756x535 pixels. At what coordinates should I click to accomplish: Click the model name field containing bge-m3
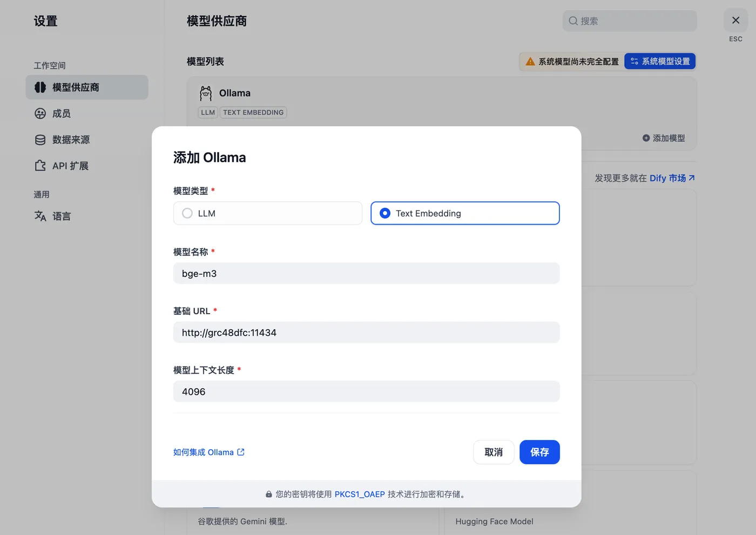click(x=366, y=273)
